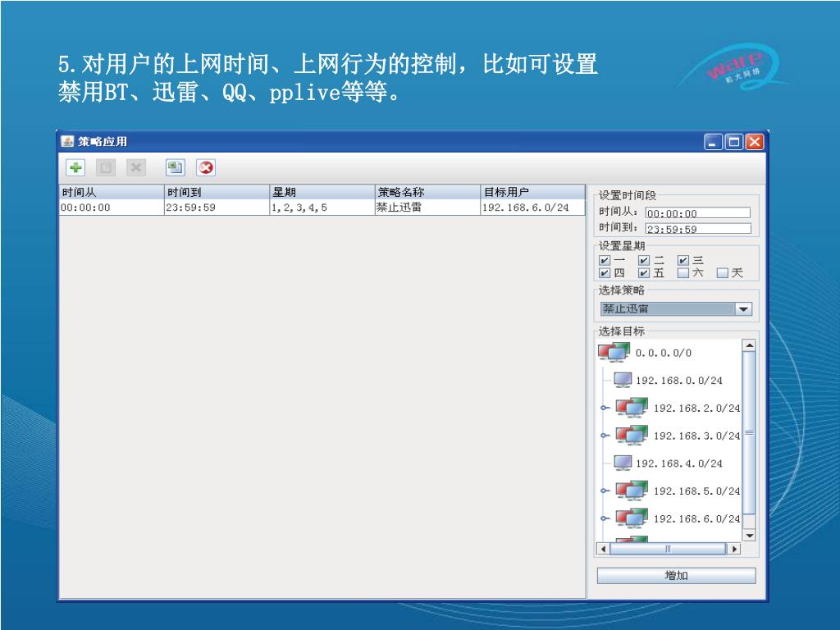Expand the 192.168.2.0/24 tree node
The width and height of the screenshot is (840, 630).
pyautogui.click(x=605, y=409)
